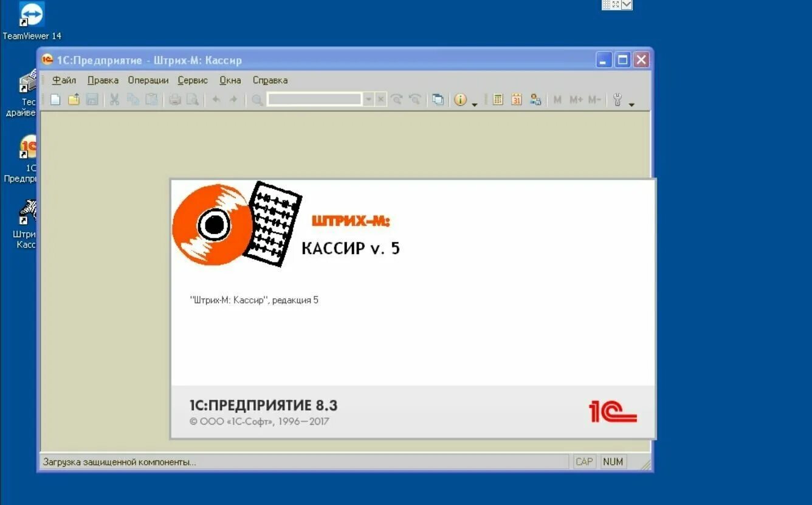Click the CAP status bar indicator
Image resolution: width=812 pixels, height=505 pixels.
point(584,462)
